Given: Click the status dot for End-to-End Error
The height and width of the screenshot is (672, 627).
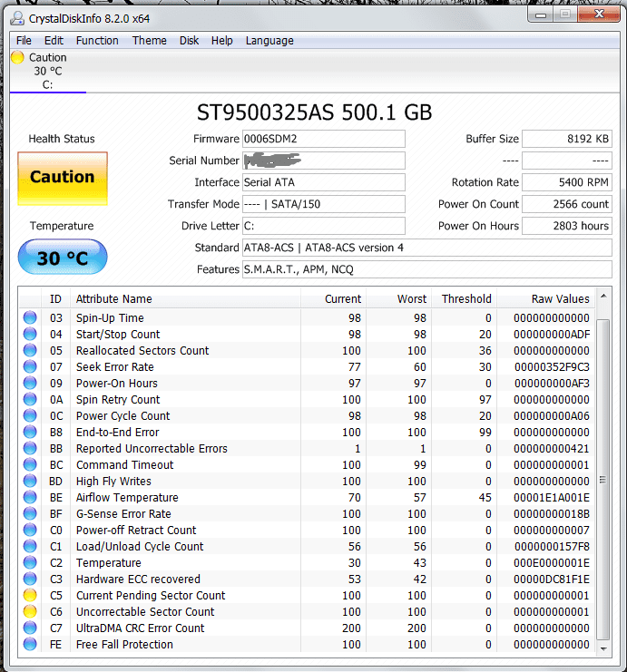Looking at the screenshot, I should pyautogui.click(x=30, y=432).
